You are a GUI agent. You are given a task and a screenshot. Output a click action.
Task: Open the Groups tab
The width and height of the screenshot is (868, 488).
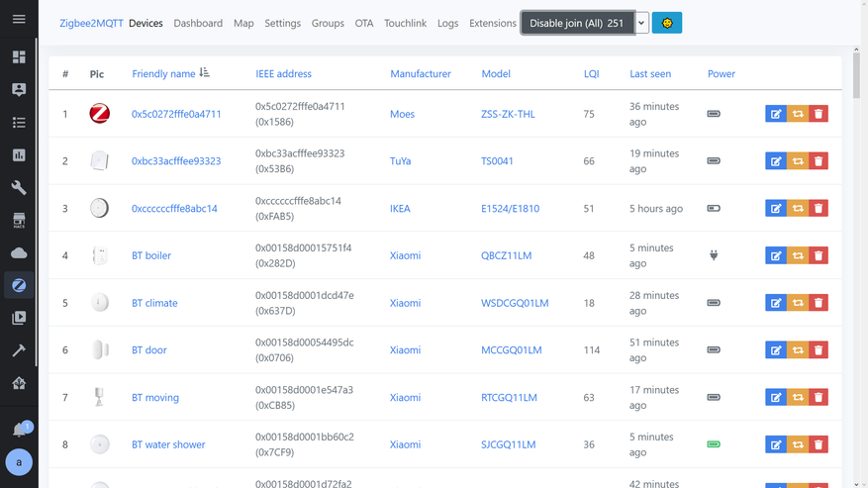pyautogui.click(x=328, y=24)
